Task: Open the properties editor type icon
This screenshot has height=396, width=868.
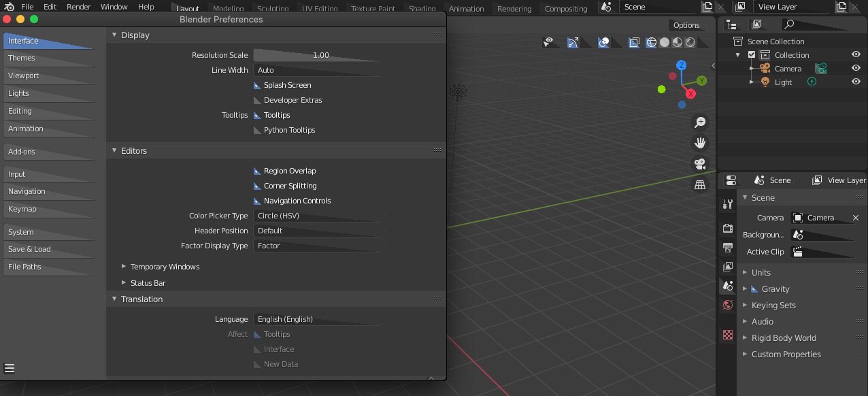Action: [731, 180]
